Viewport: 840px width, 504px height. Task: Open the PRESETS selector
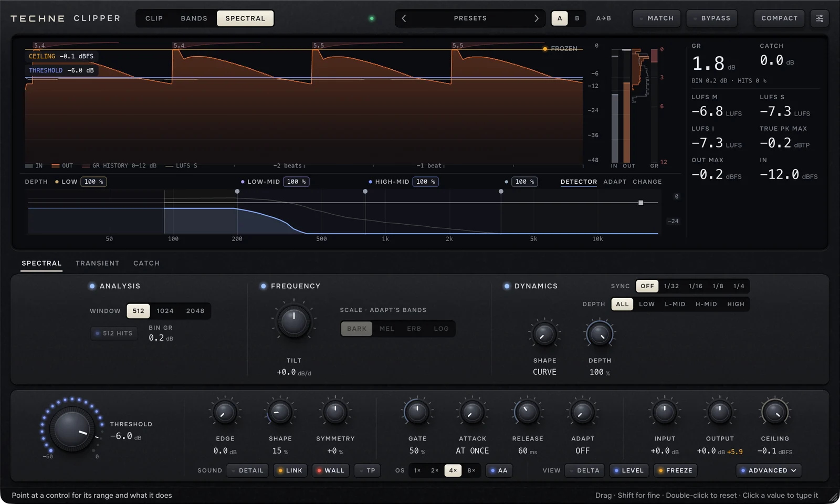(x=470, y=18)
